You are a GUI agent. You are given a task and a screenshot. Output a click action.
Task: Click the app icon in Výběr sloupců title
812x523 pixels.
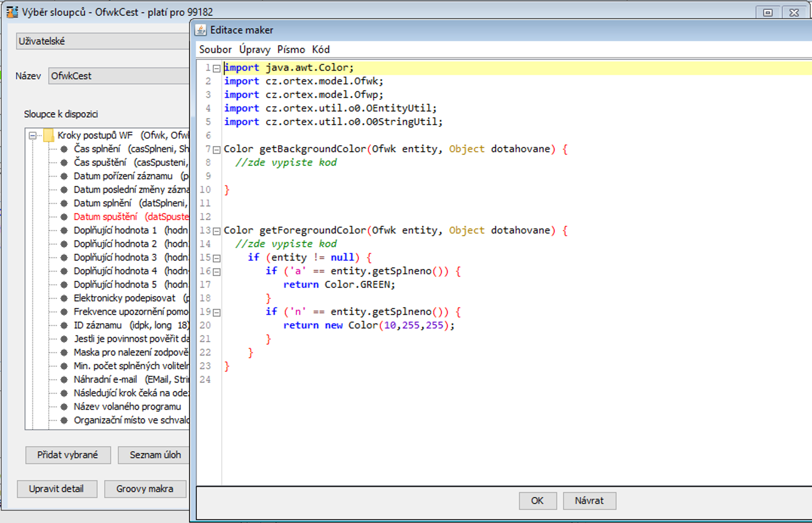(x=12, y=12)
